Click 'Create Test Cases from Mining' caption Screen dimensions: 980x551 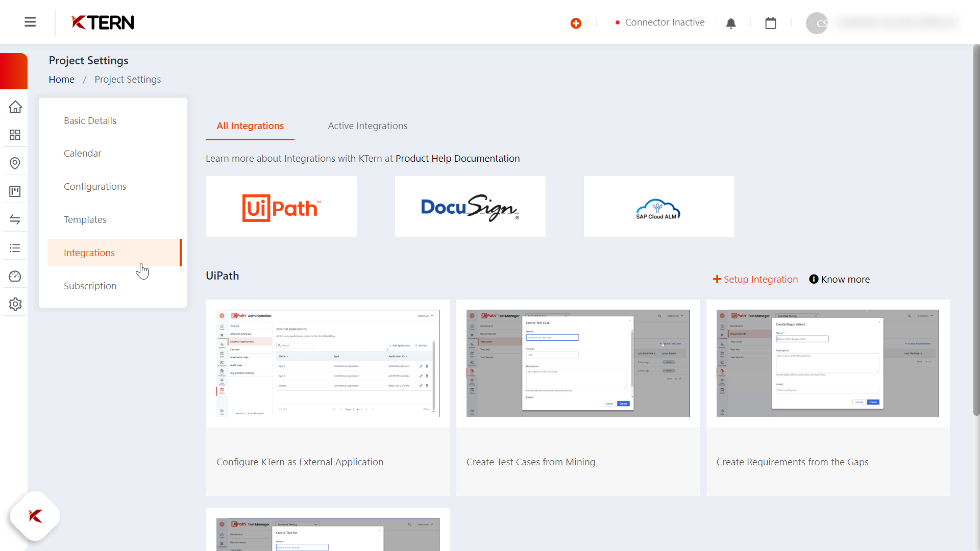[x=530, y=462]
